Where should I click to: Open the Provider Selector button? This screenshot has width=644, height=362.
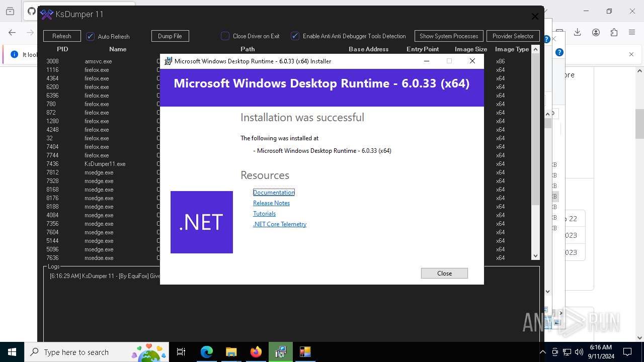point(513,36)
